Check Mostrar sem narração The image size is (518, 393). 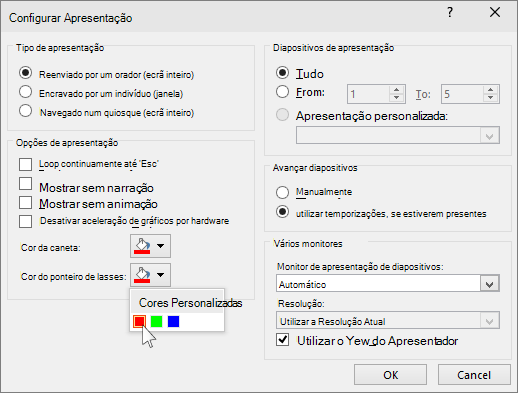[x=26, y=184]
